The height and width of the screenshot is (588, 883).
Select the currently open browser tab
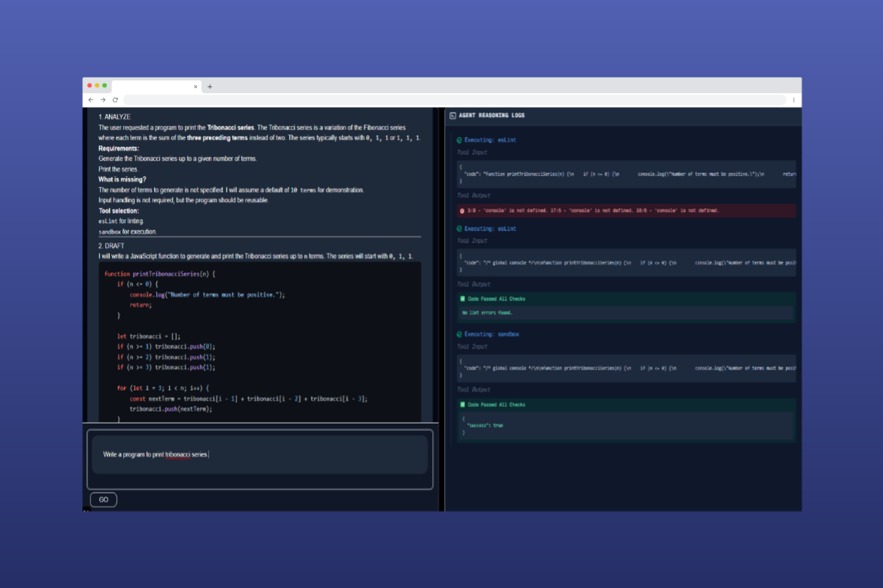click(150, 86)
